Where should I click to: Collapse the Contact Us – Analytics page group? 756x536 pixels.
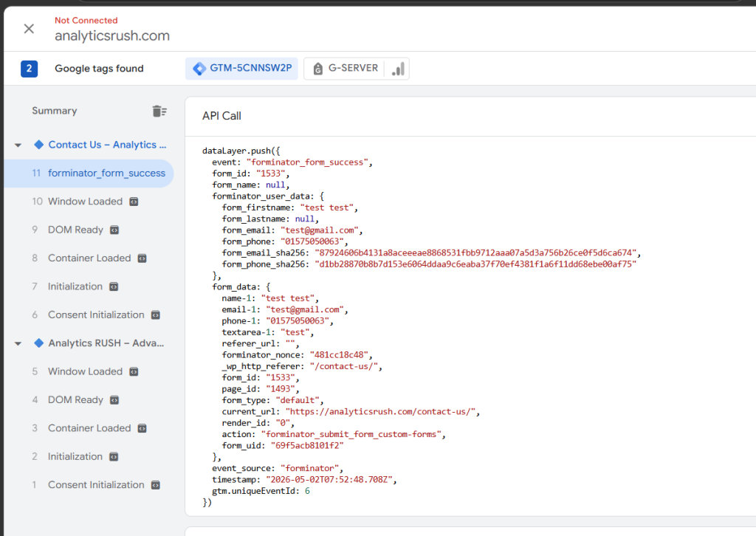point(18,145)
